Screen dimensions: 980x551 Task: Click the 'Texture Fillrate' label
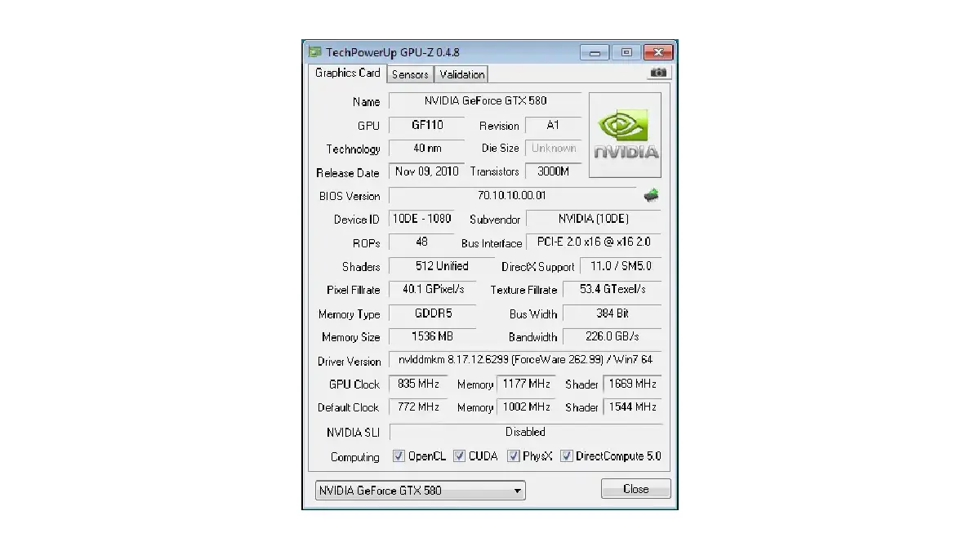tap(523, 290)
